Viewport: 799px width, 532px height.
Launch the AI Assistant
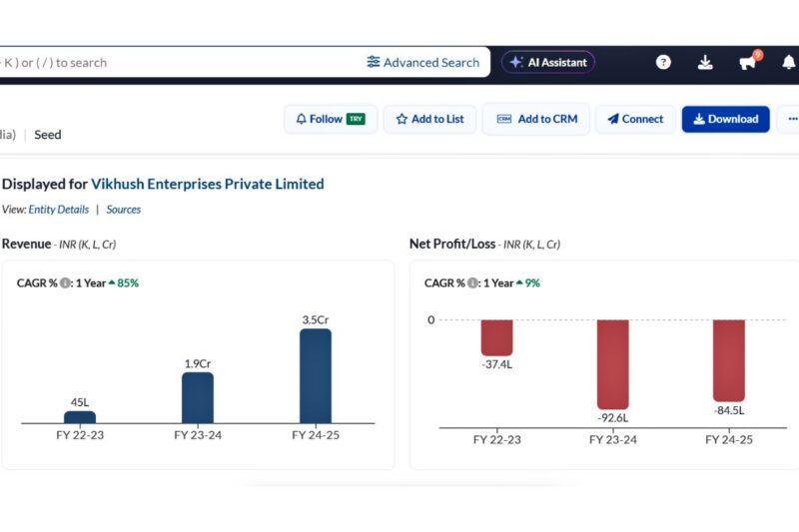547,62
